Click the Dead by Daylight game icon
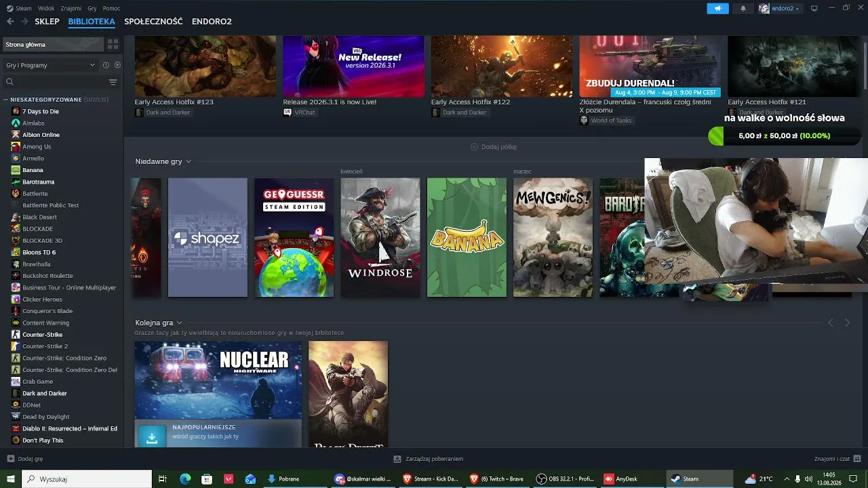868x488 pixels. [x=16, y=417]
